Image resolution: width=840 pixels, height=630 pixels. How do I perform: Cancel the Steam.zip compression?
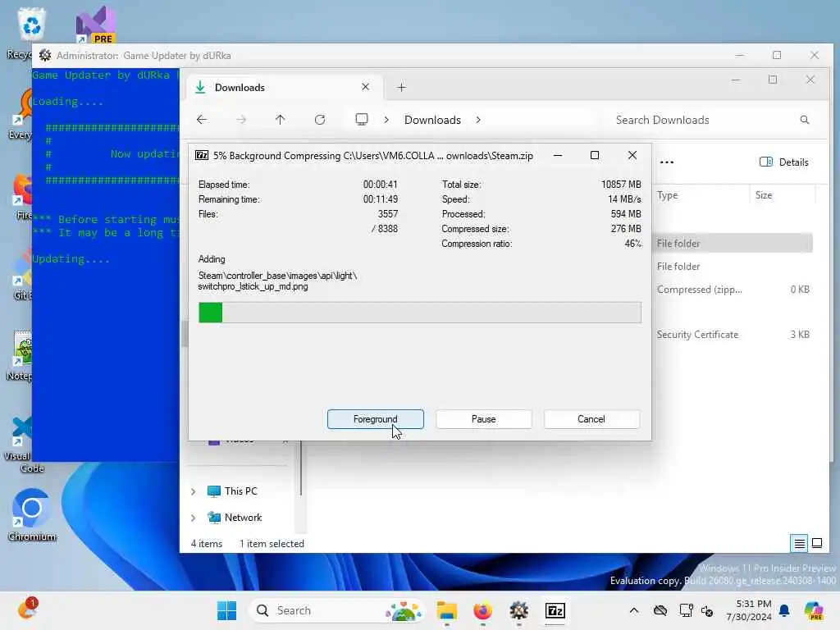591,419
